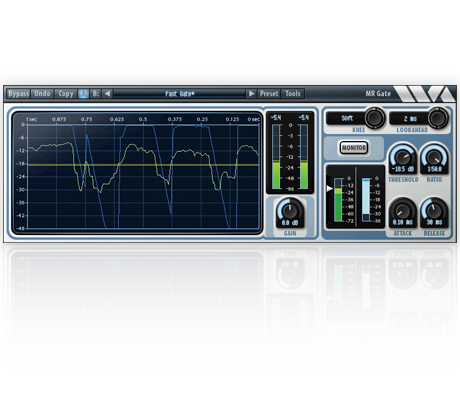This screenshot has height=416, width=460.
Task: Click the Release knob
Action: (x=434, y=210)
